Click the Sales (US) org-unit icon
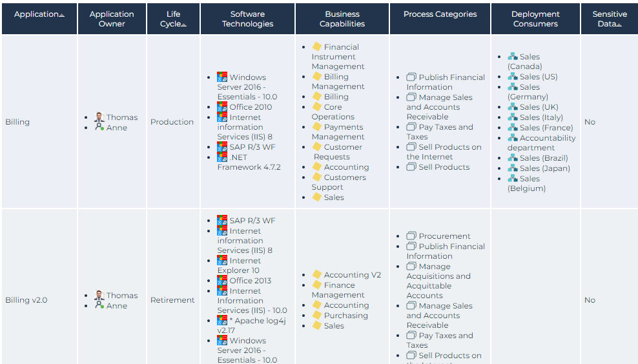 [x=513, y=77]
